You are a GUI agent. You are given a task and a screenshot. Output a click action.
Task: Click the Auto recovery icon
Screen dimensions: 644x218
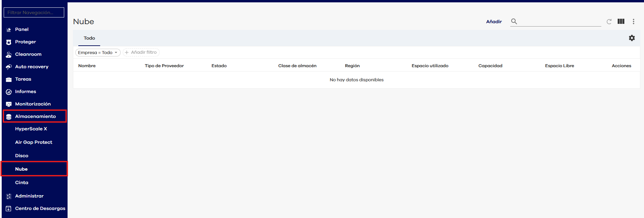(9, 67)
